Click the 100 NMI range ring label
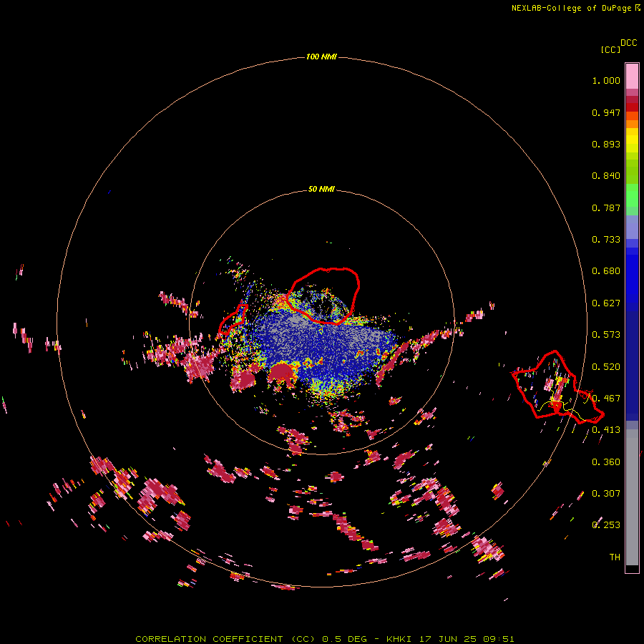Viewport: 644px width, 644px height. coord(321,57)
